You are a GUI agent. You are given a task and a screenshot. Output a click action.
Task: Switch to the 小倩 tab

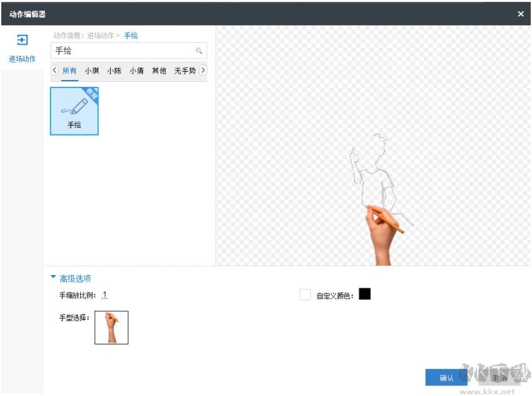[x=137, y=71]
